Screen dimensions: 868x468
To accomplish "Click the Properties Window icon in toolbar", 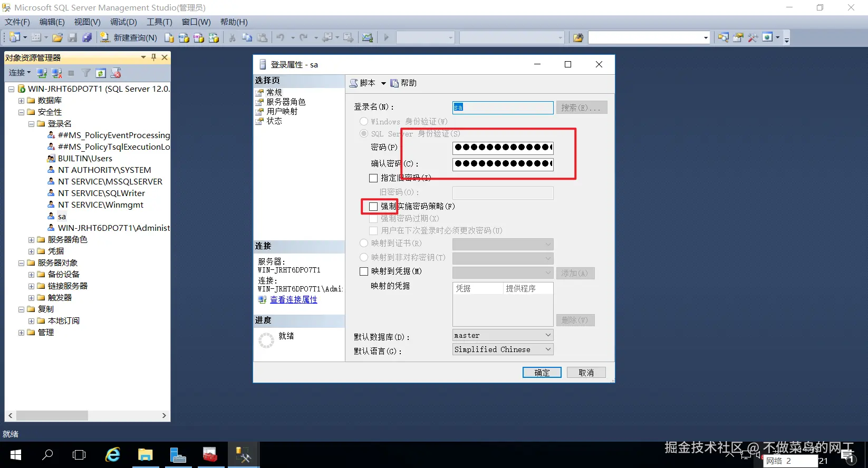I will [x=738, y=37].
